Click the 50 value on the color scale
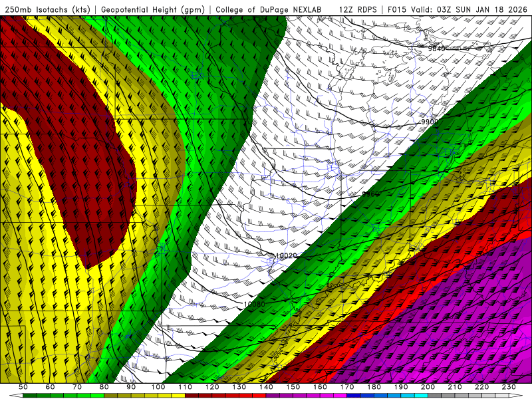The image size is (532, 399). tap(23, 387)
